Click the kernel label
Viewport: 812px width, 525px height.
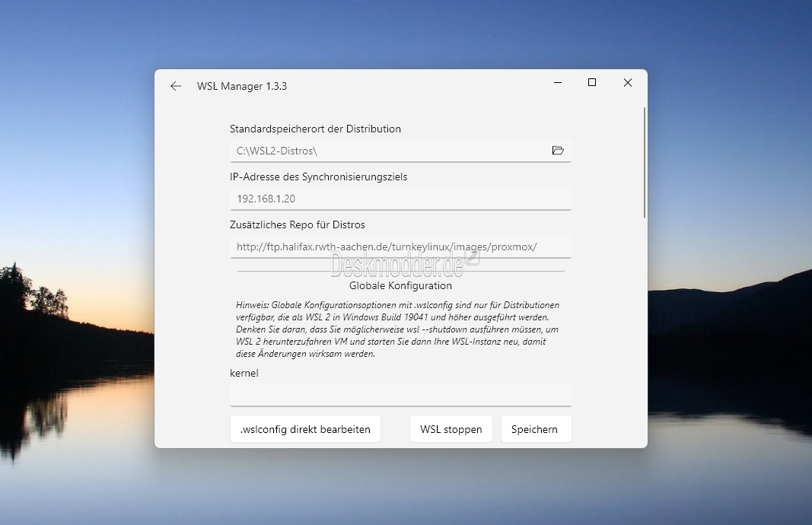pyautogui.click(x=244, y=373)
